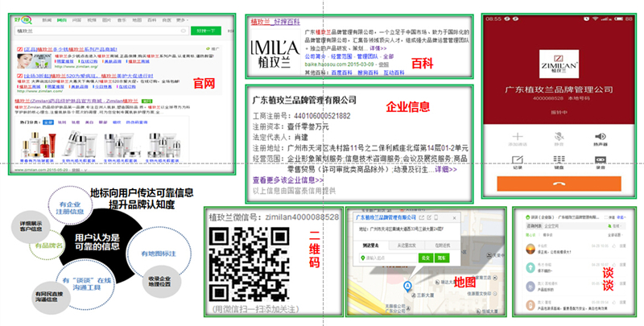Open the 详情>> link in encyclopedia snippet
The width and height of the screenshot is (644, 326).
378,48
